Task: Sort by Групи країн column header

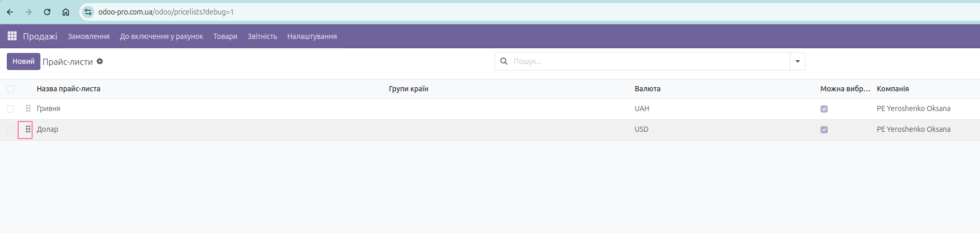Action: pyautogui.click(x=409, y=89)
